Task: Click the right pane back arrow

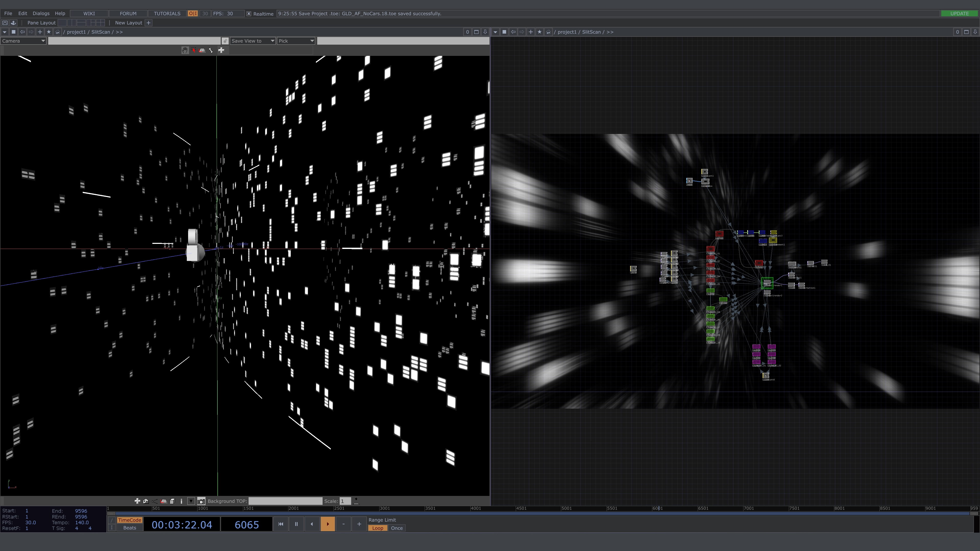Action: pos(513,32)
